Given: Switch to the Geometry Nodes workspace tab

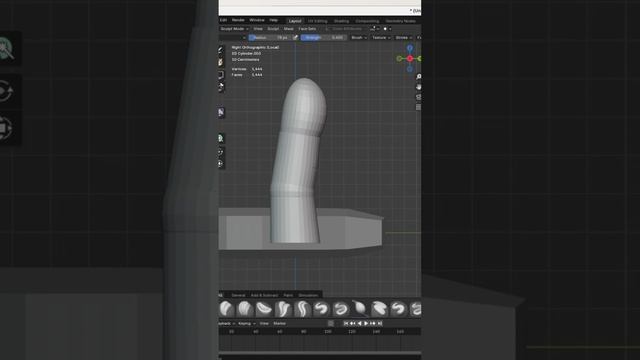Looking at the screenshot, I should [400, 21].
